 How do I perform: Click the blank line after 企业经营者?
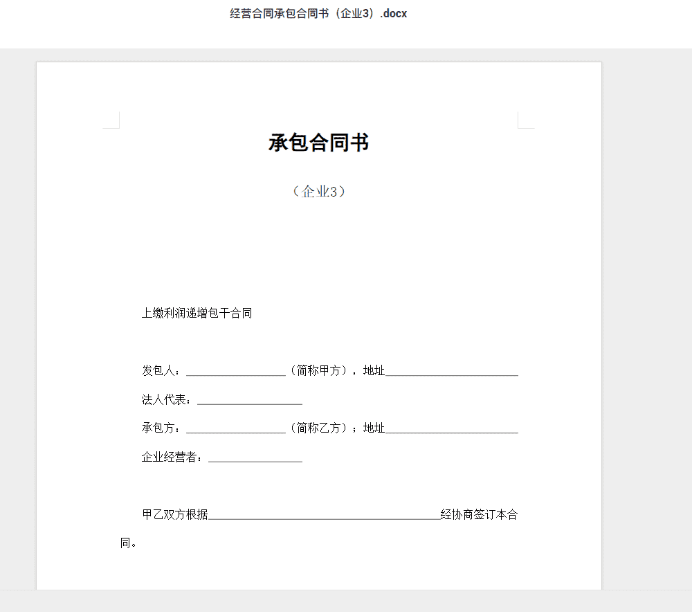(x=255, y=458)
